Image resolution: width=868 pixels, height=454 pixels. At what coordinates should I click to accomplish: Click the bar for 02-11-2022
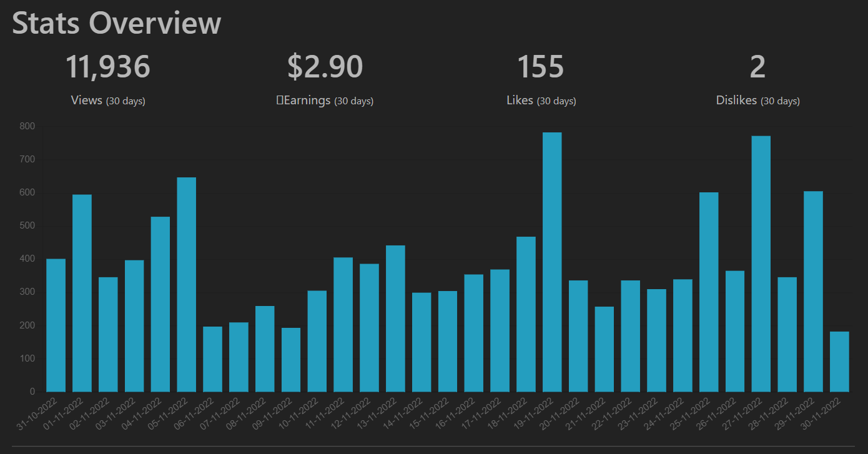[x=108, y=335]
